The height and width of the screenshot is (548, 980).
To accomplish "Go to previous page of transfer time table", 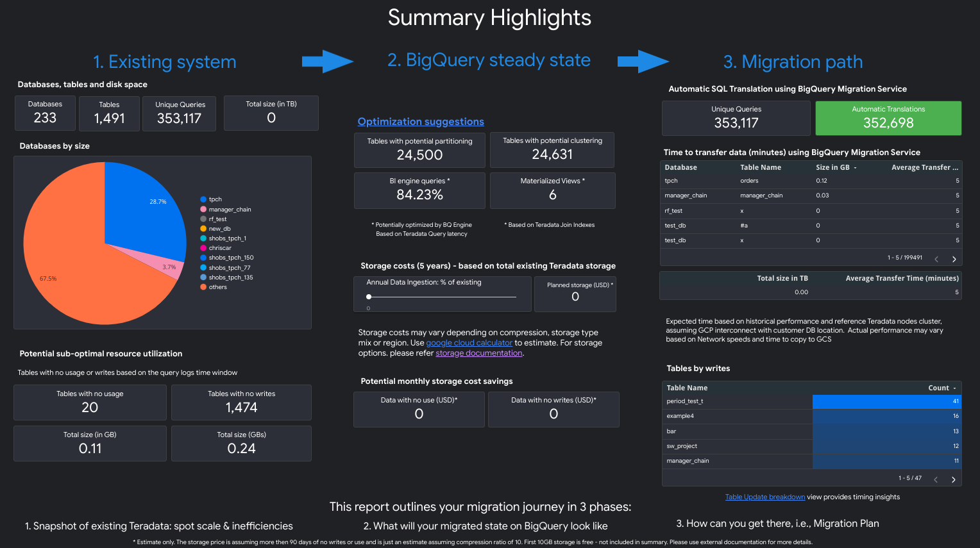I will [936, 259].
